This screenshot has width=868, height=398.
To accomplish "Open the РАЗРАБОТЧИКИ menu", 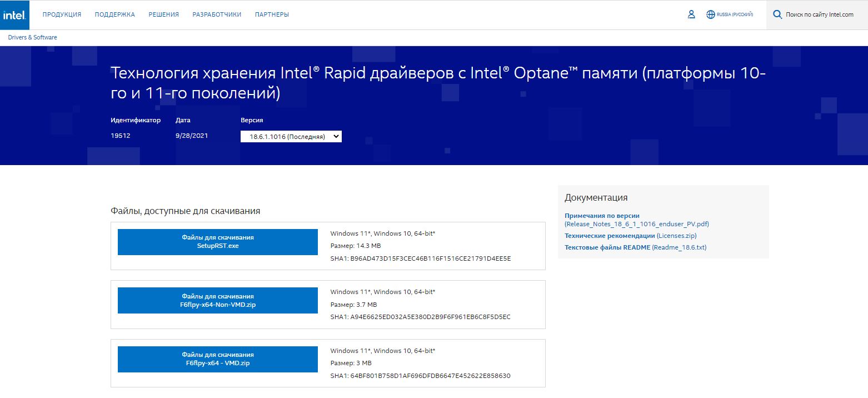I will click(x=217, y=14).
